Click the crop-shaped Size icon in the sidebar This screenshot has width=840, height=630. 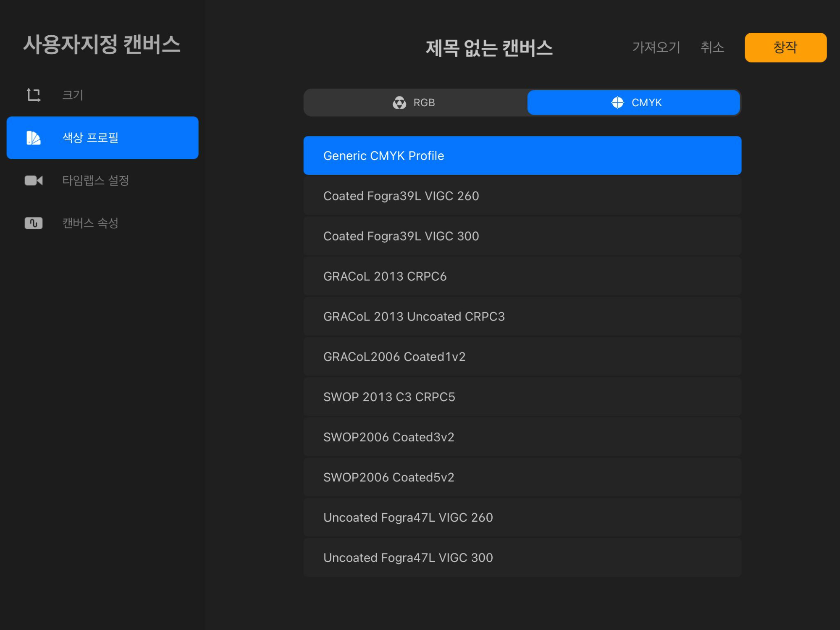[x=34, y=95]
